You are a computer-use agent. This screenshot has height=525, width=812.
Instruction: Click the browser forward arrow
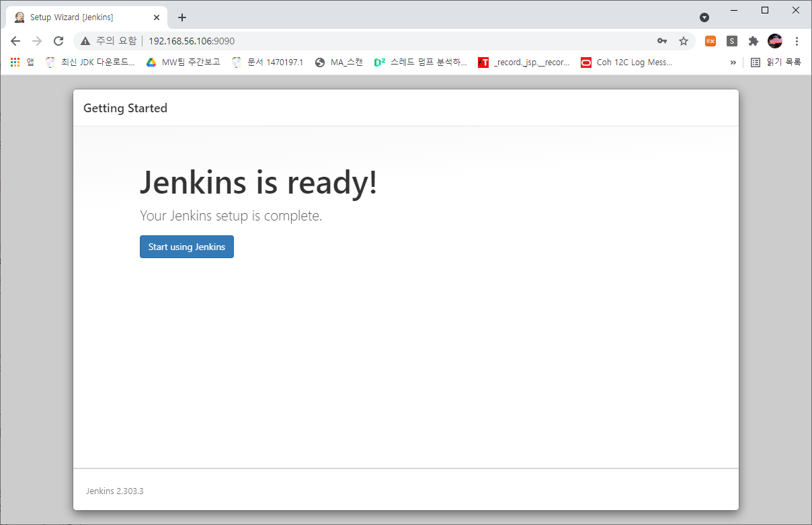click(x=37, y=41)
